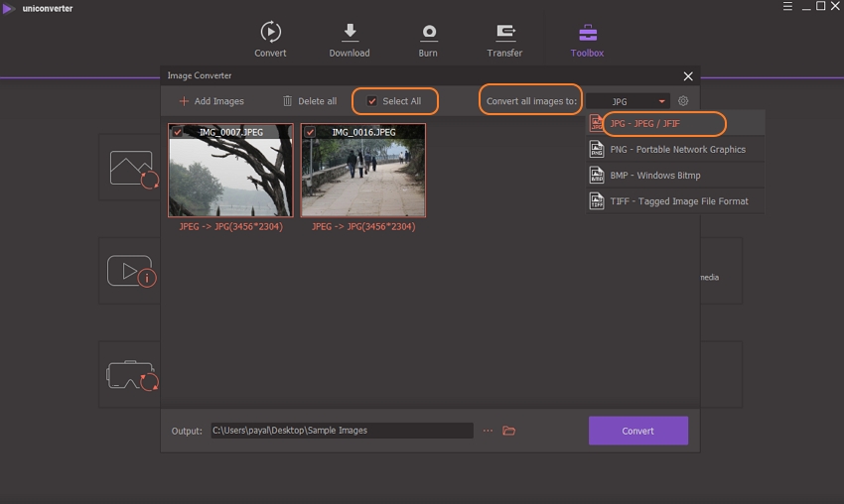Click the three-dots browse output path icon
This screenshot has width=844, height=504.
[x=488, y=431]
